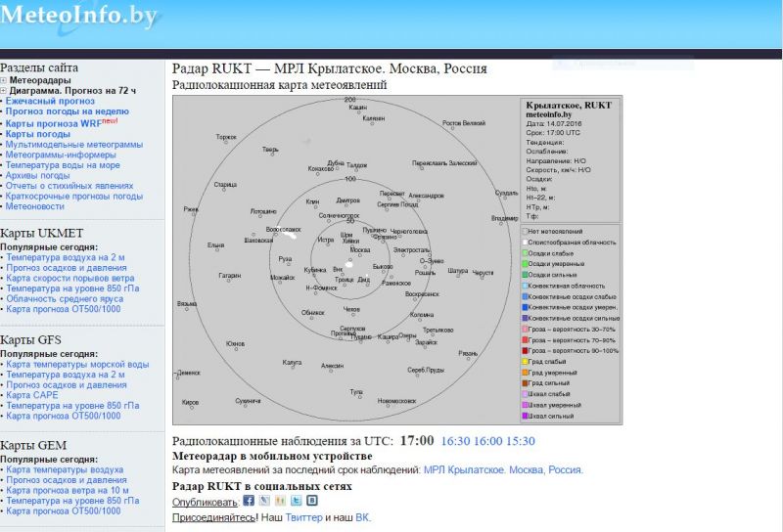Open UKMET Температура воздуха на 2 м

pos(66,257)
